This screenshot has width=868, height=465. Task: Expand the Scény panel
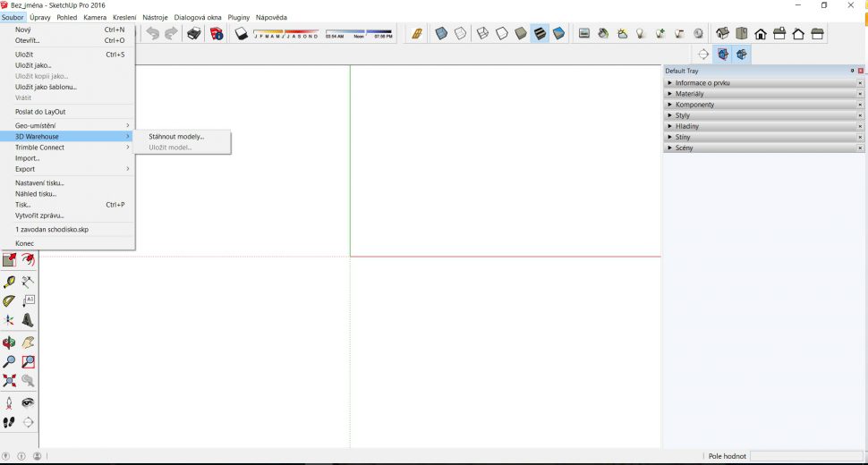pyautogui.click(x=764, y=148)
